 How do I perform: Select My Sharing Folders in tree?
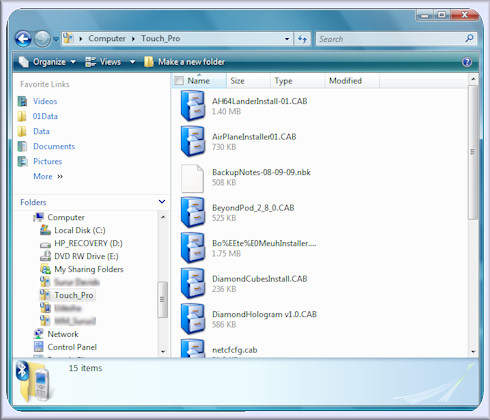tap(89, 269)
